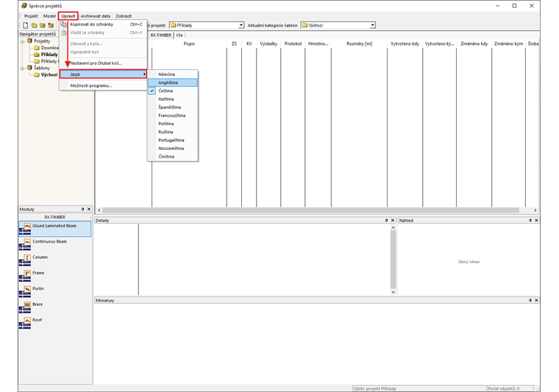Collapse the Šablony tree node

click(23, 68)
